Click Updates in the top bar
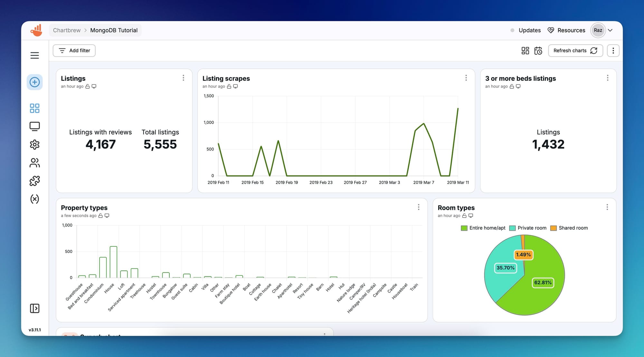The height and width of the screenshot is (357, 644). coord(529,30)
